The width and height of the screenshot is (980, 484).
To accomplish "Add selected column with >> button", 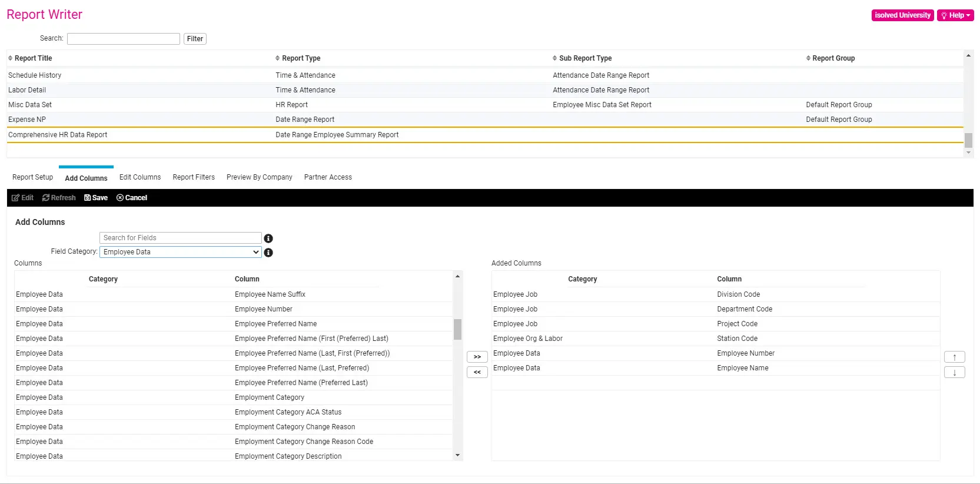I will coord(477,357).
